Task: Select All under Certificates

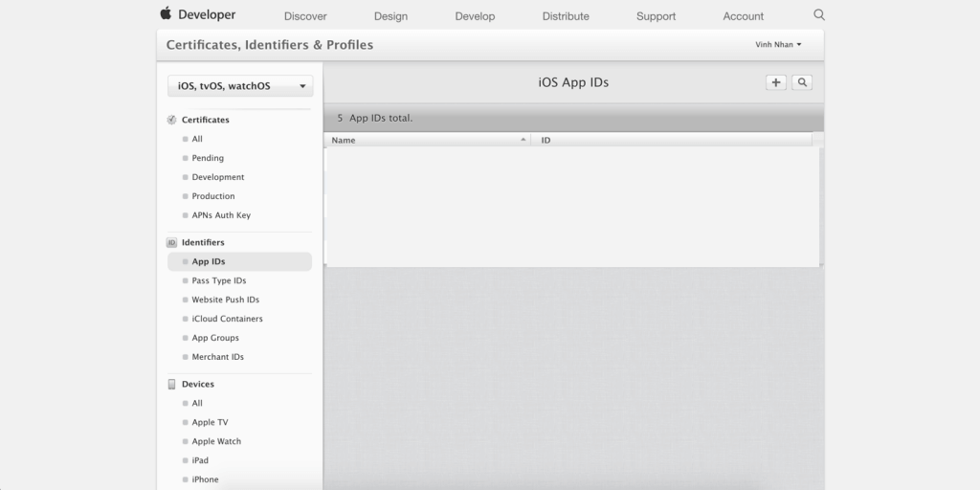Action: [197, 140]
